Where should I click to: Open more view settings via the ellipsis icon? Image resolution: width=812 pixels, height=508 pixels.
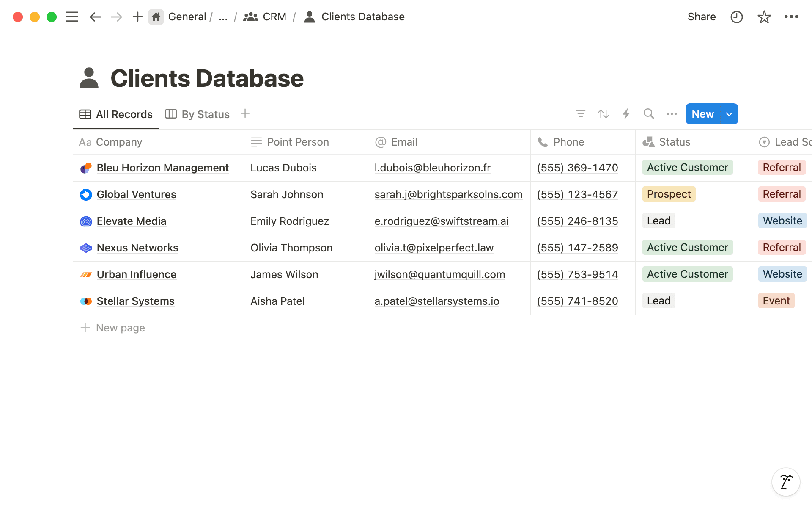coord(671,114)
